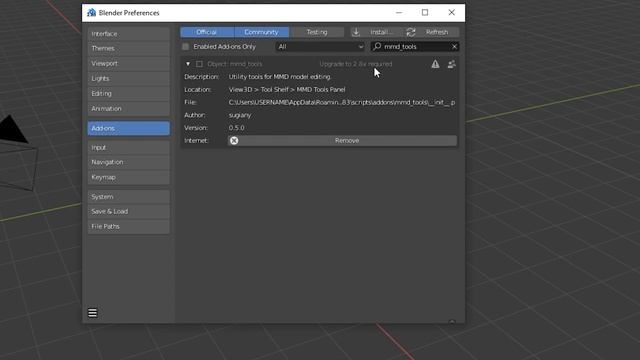Click the Blender logo in the title bar
Image resolution: width=640 pixels, height=360 pixels.
[x=91, y=13]
